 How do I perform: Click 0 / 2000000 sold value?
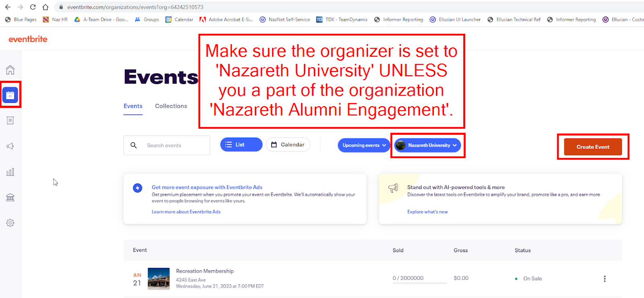pyautogui.click(x=408, y=278)
